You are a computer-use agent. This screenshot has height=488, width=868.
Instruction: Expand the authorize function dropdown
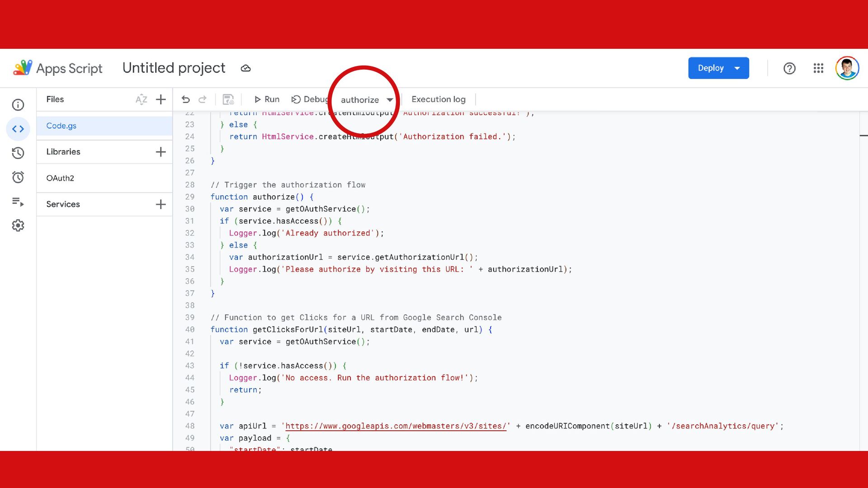click(x=367, y=100)
